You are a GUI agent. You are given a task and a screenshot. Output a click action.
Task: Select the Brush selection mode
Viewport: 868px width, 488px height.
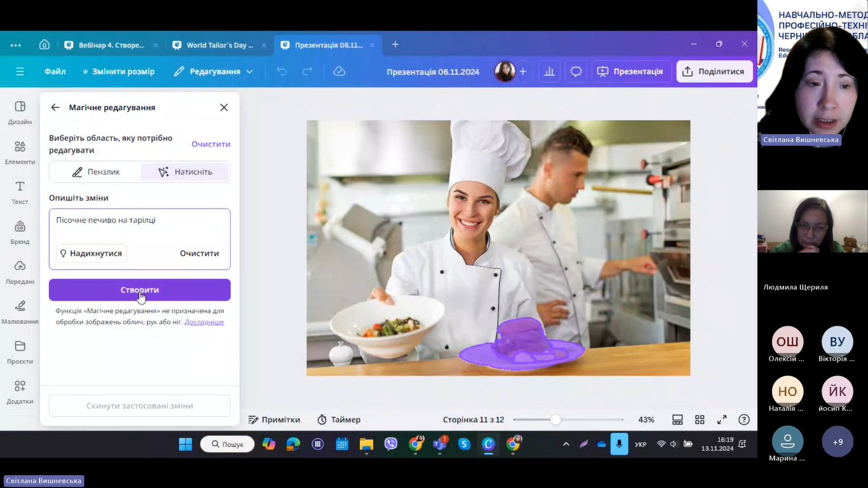(95, 172)
